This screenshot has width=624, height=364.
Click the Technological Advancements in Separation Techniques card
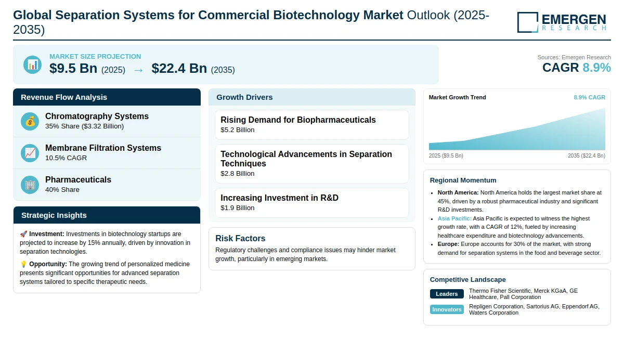pos(312,163)
